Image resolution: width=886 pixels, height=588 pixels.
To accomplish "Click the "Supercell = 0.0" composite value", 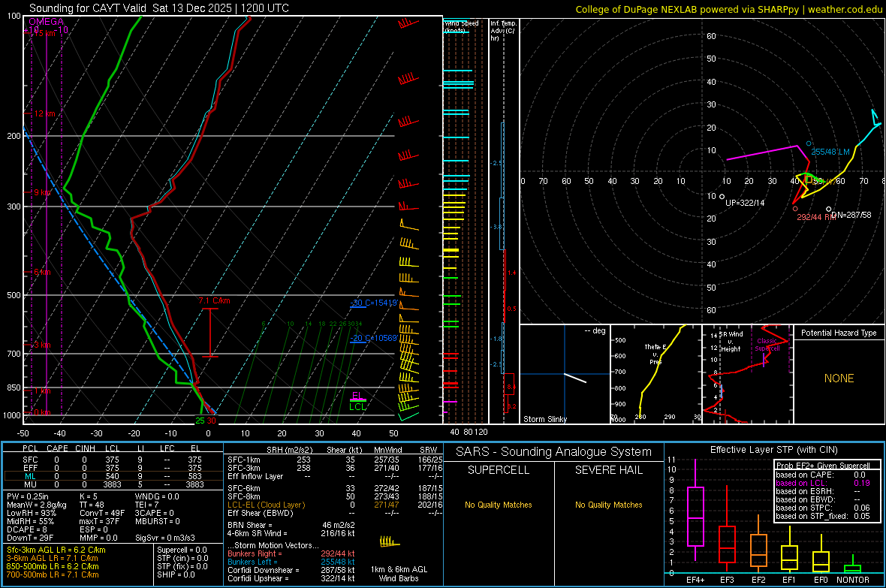I will (182, 550).
